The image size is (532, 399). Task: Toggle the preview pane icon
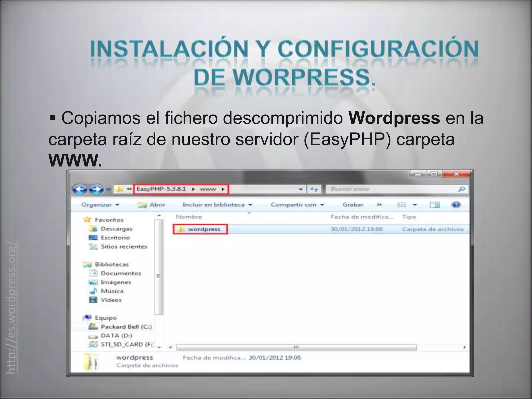(435, 205)
